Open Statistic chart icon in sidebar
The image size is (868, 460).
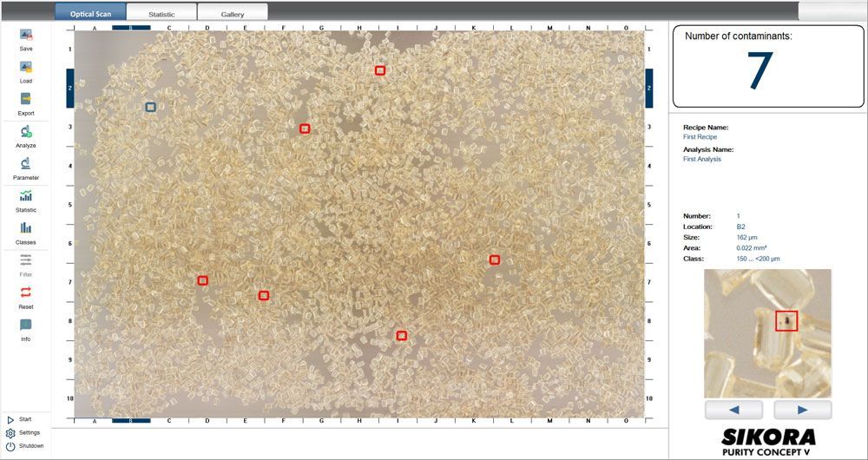tap(26, 197)
